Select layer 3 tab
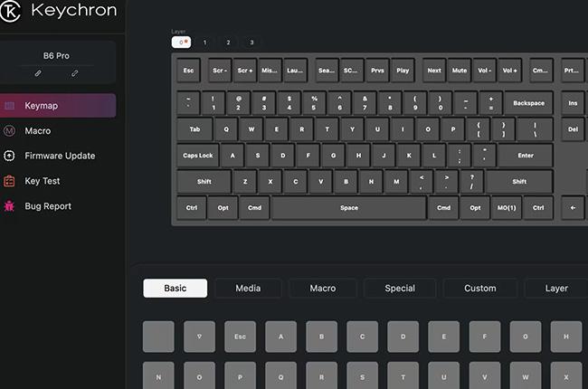Screen dimensions: 588x389 coord(251,43)
